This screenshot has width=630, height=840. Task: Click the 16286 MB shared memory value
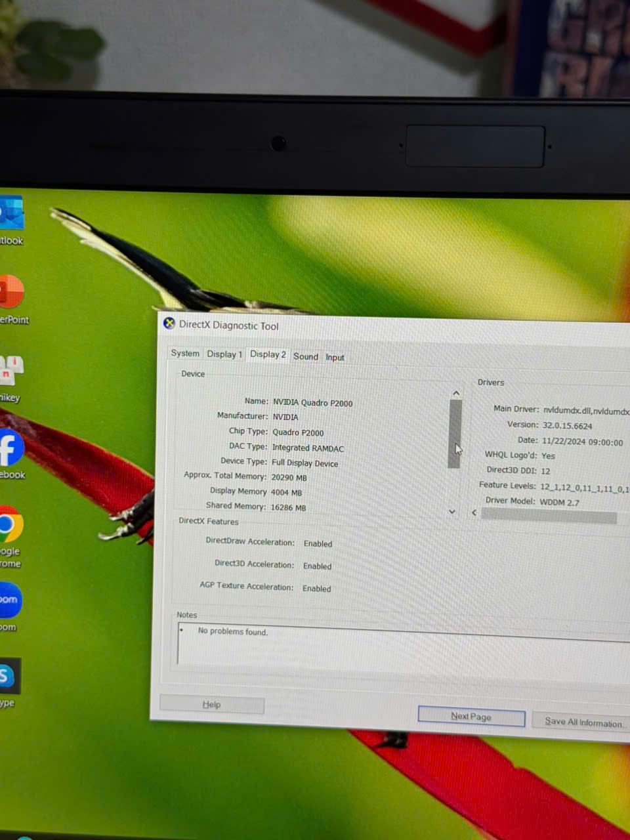click(x=289, y=508)
